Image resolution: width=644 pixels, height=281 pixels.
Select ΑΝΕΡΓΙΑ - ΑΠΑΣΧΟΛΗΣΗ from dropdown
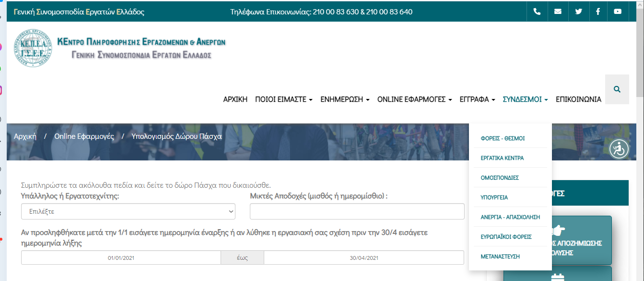[510, 217]
